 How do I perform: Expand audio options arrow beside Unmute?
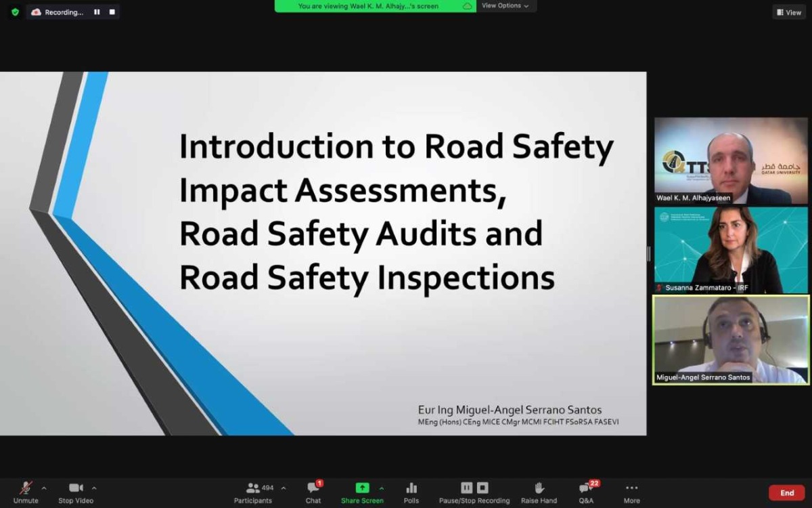[x=44, y=488]
